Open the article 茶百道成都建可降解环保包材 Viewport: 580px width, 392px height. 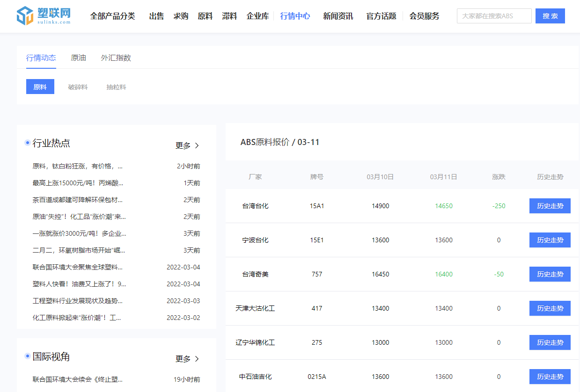pos(78,200)
